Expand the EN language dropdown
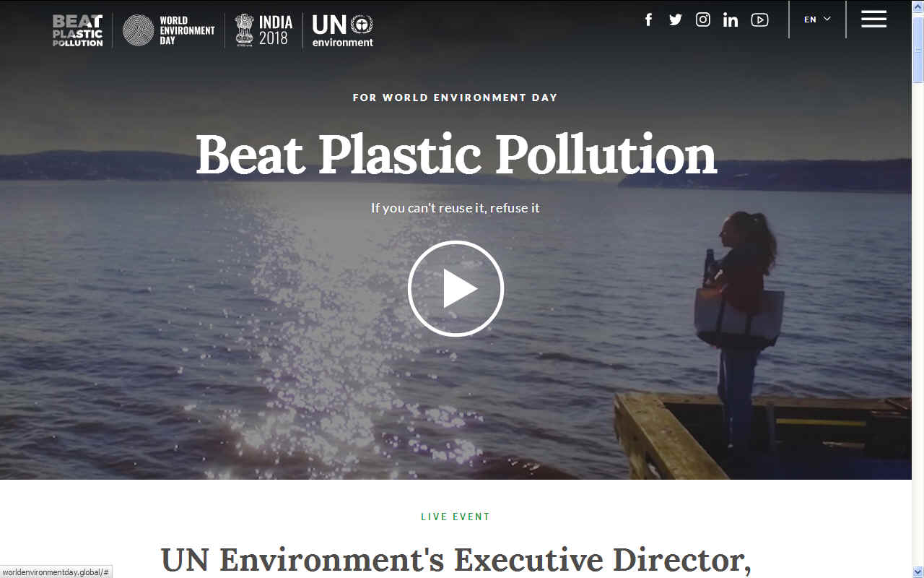The width and height of the screenshot is (924, 578). tap(817, 20)
